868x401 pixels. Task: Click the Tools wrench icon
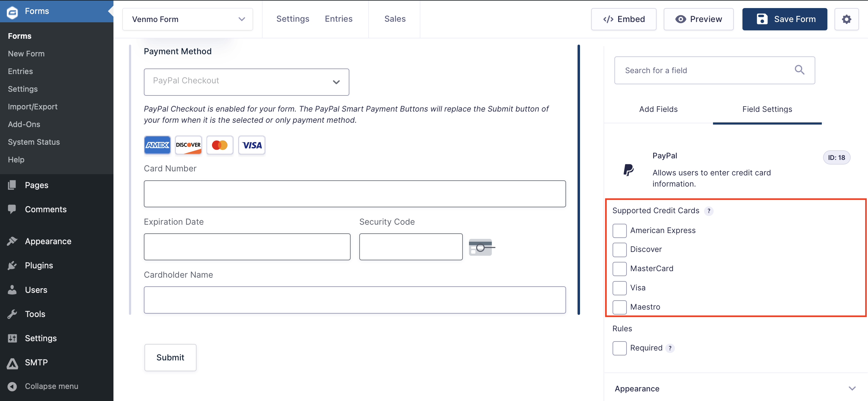point(12,314)
